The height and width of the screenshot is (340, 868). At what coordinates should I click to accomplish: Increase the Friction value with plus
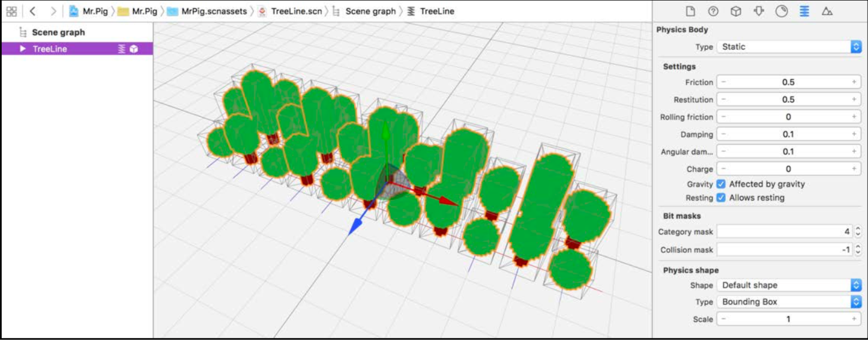pyautogui.click(x=854, y=82)
